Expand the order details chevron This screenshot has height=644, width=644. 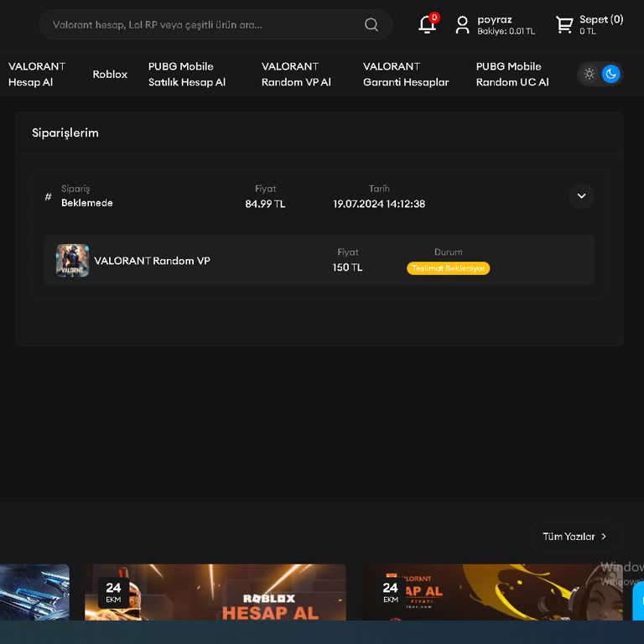pyautogui.click(x=581, y=196)
